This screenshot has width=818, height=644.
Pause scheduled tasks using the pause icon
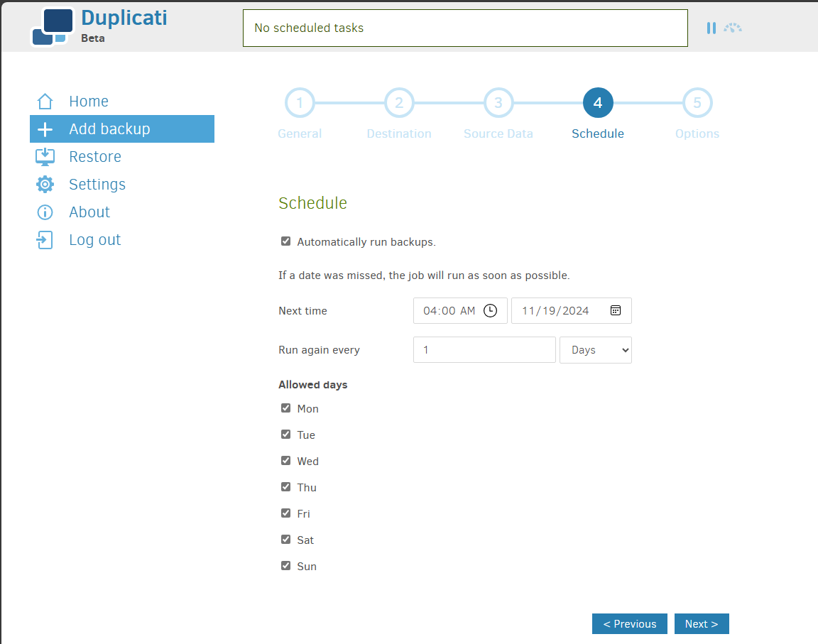click(x=711, y=28)
